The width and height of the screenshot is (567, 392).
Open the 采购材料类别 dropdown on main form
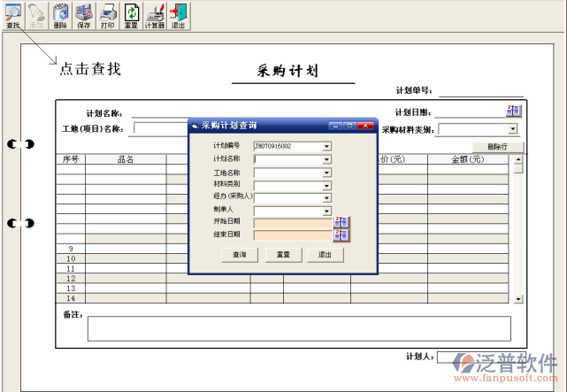513,128
